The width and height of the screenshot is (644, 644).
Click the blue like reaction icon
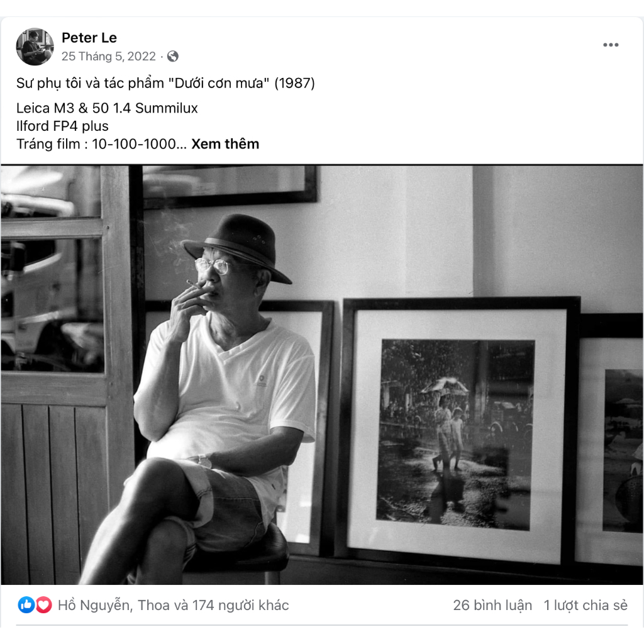(26, 605)
